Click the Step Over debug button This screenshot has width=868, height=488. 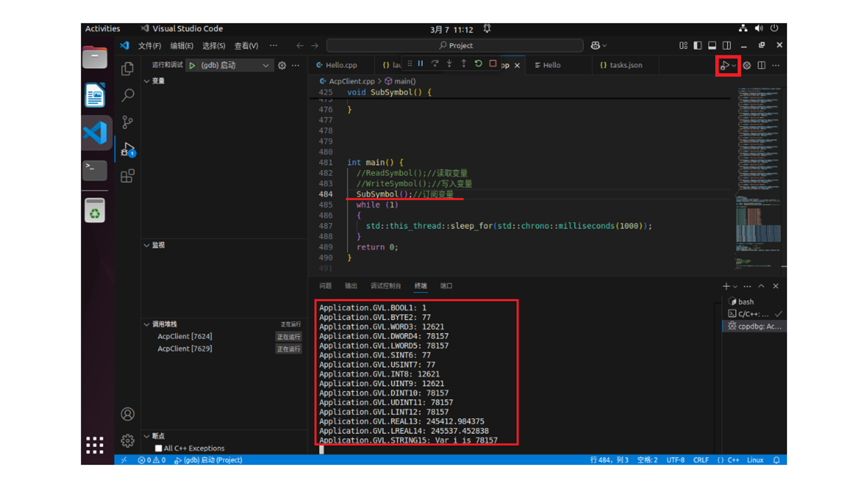click(x=435, y=64)
